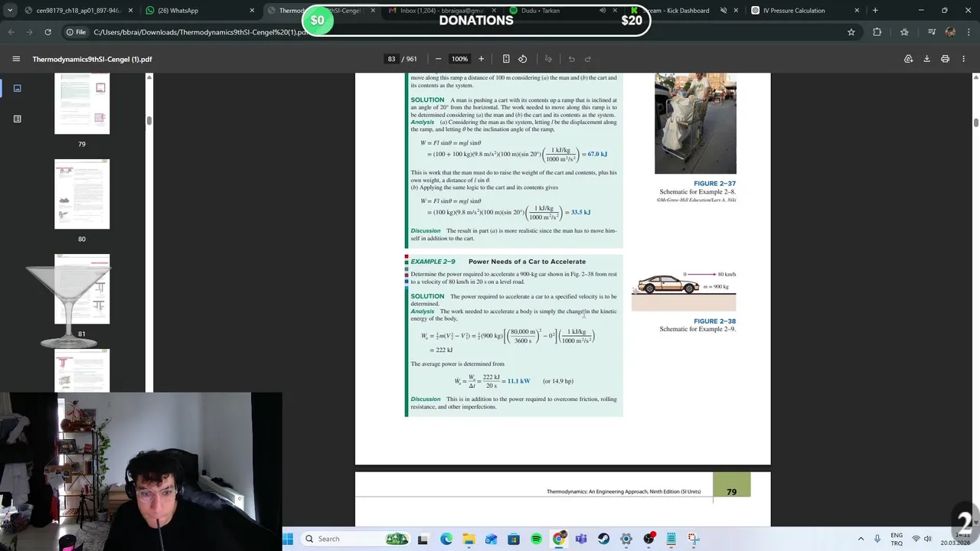
Task: Set the zoom level field showing 100%
Action: coord(459,59)
